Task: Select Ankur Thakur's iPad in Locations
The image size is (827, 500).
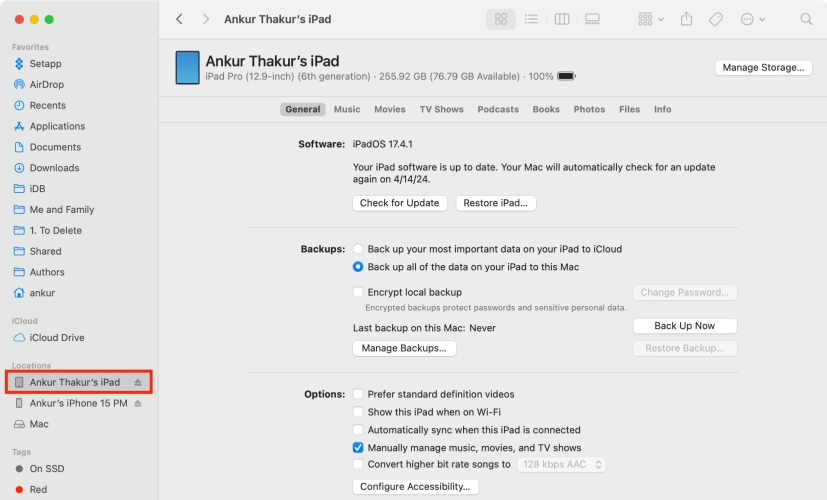Action: 74,382
